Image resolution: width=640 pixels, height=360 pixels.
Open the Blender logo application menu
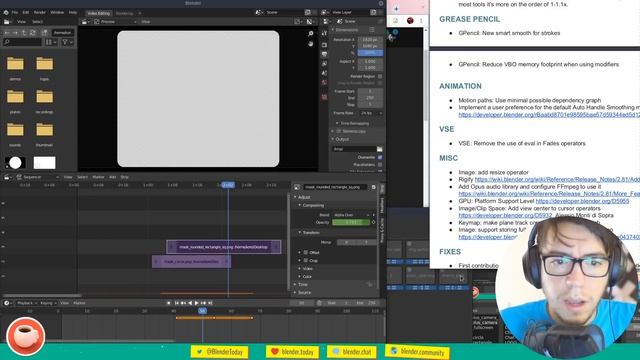click(x=6, y=13)
